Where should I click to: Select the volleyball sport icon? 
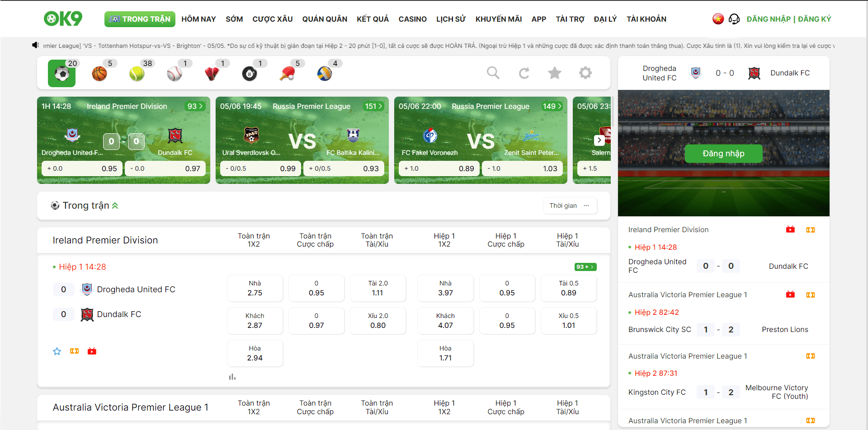[325, 73]
